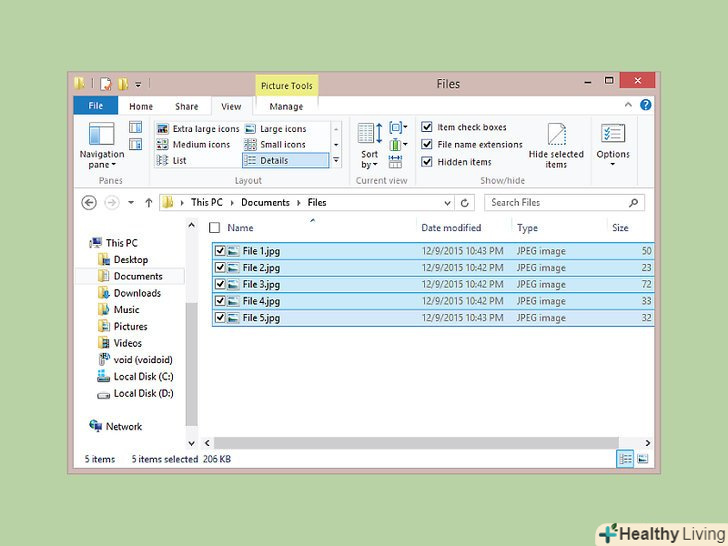Sort files by Name column header
The width and height of the screenshot is (728, 546).
[240, 228]
